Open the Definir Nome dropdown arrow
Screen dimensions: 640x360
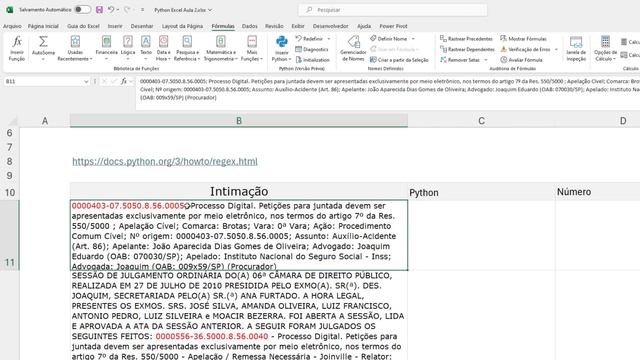pyautogui.click(x=413, y=39)
